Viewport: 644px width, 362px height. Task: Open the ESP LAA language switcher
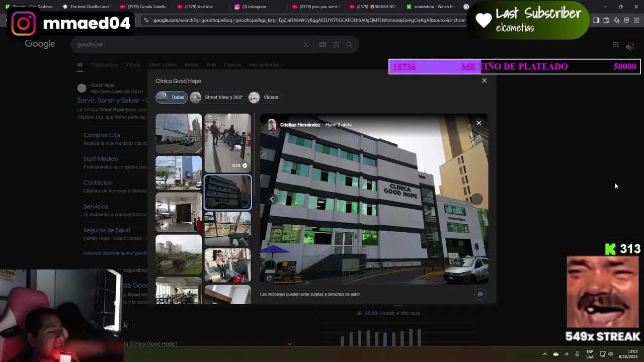pyautogui.click(x=590, y=354)
